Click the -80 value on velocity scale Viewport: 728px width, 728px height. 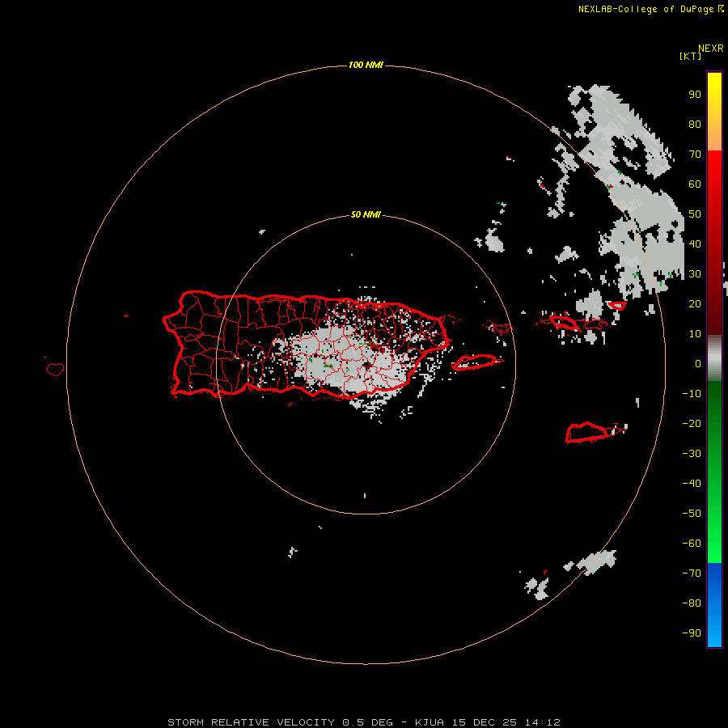692,603
